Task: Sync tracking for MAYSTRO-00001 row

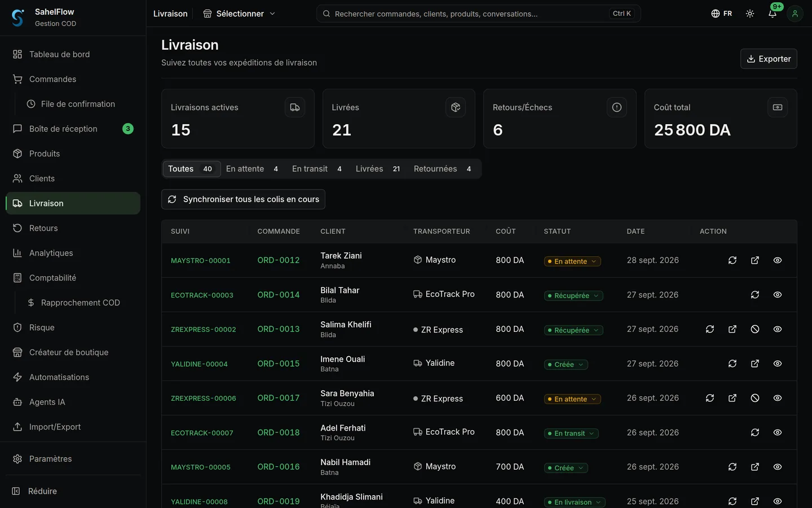Action: (732, 260)
